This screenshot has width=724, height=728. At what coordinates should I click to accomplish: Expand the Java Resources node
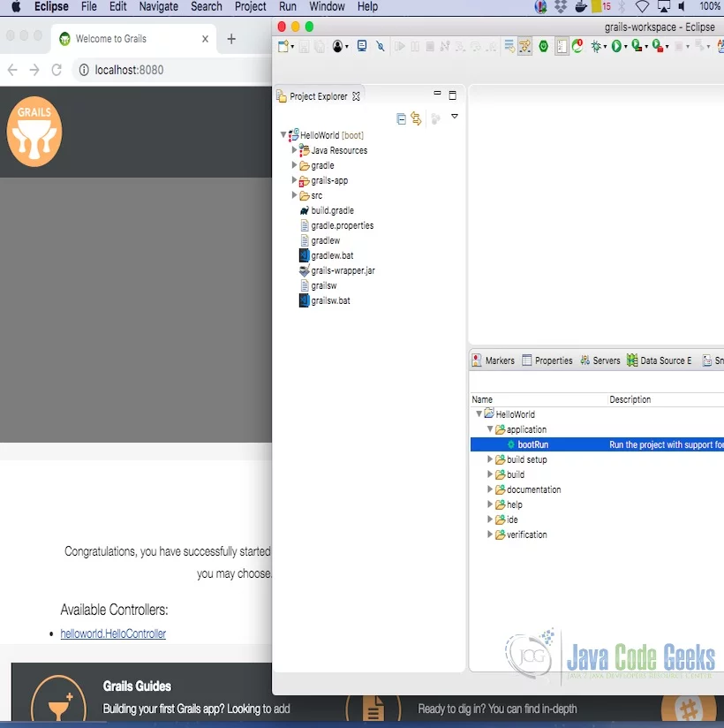pos(294,150)
